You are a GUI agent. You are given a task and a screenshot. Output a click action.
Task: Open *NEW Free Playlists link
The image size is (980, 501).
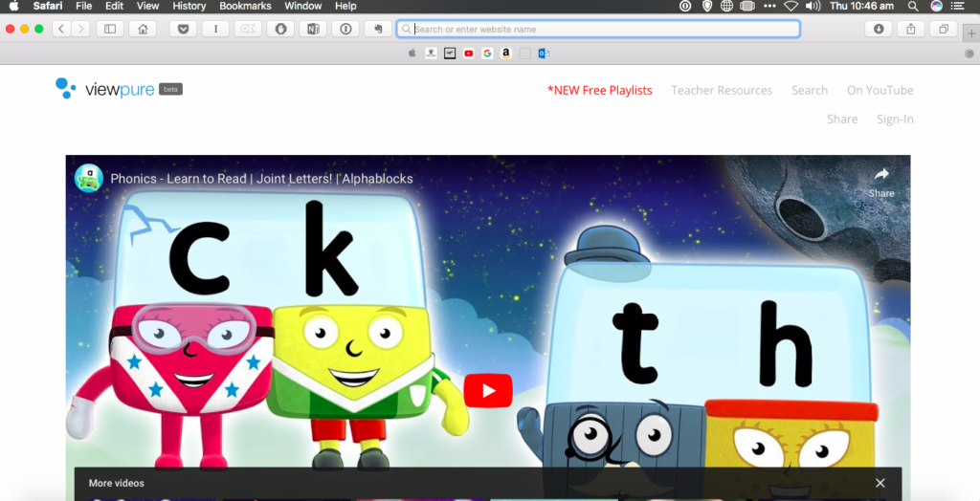tap(599, 91)
